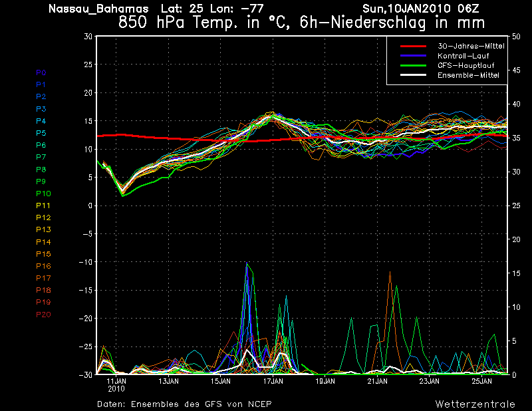Click the 'Daten: Ensembles des GFS' source text
Screen dimensions: 532x411
coord(184,404)
